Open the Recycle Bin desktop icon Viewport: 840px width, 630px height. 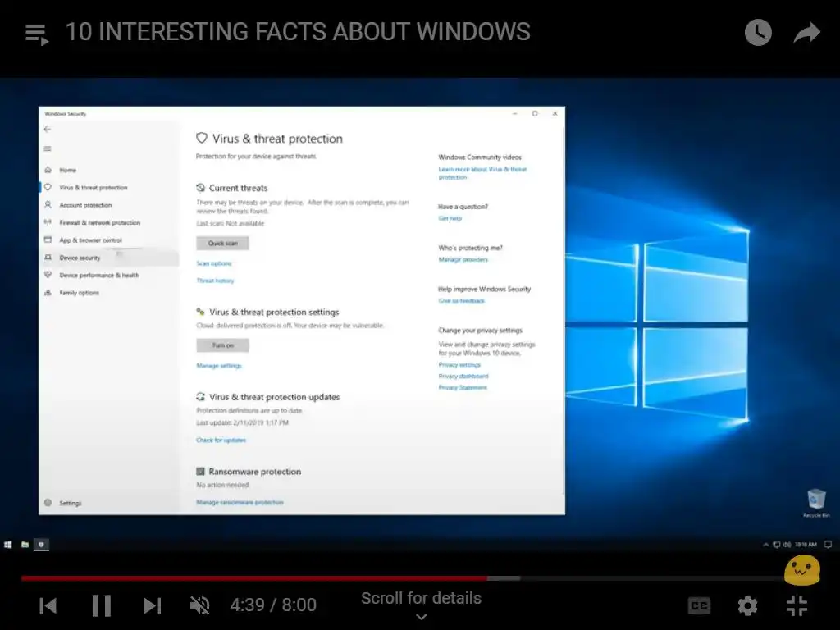(x=816, y=504)
